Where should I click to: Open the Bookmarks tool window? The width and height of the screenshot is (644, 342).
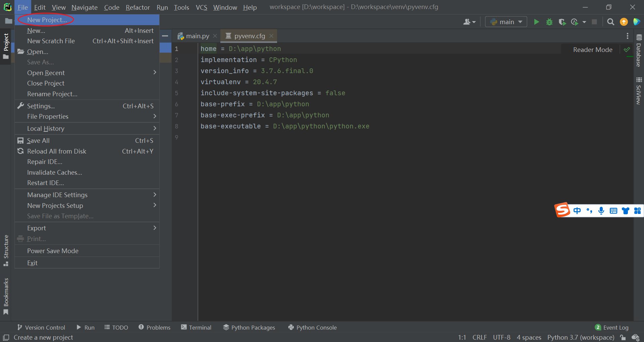[6, 296]
